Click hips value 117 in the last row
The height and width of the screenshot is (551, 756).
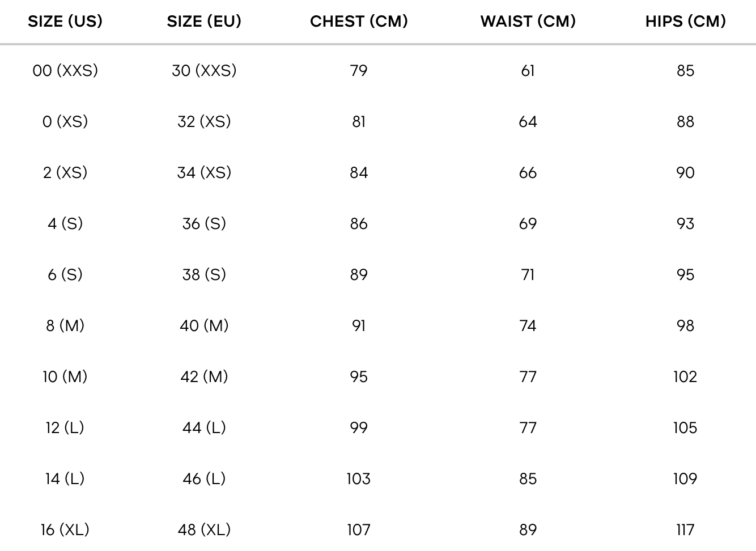coord(685,530)
